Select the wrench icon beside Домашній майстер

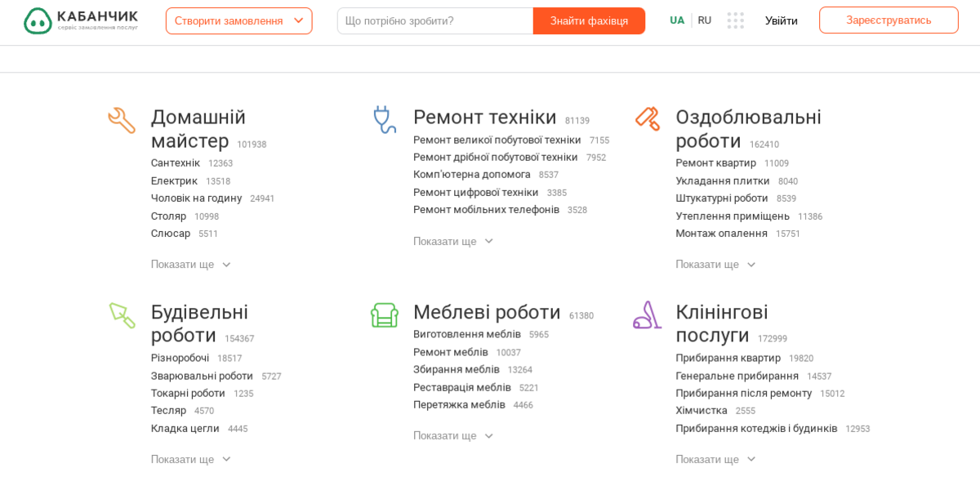121,119
